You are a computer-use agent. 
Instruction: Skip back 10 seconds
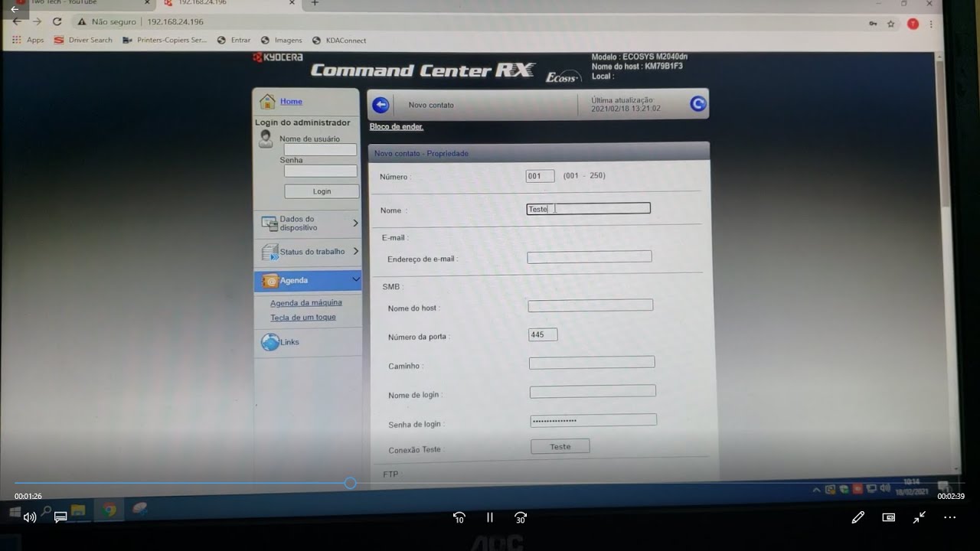click(x=459, y=517)
